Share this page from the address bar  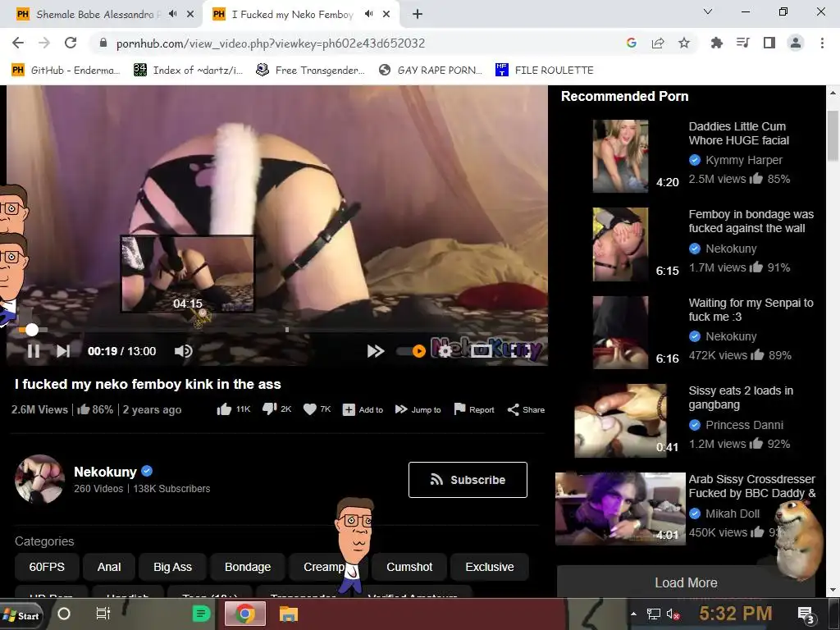pyautogui.click(x=658, y=43)
